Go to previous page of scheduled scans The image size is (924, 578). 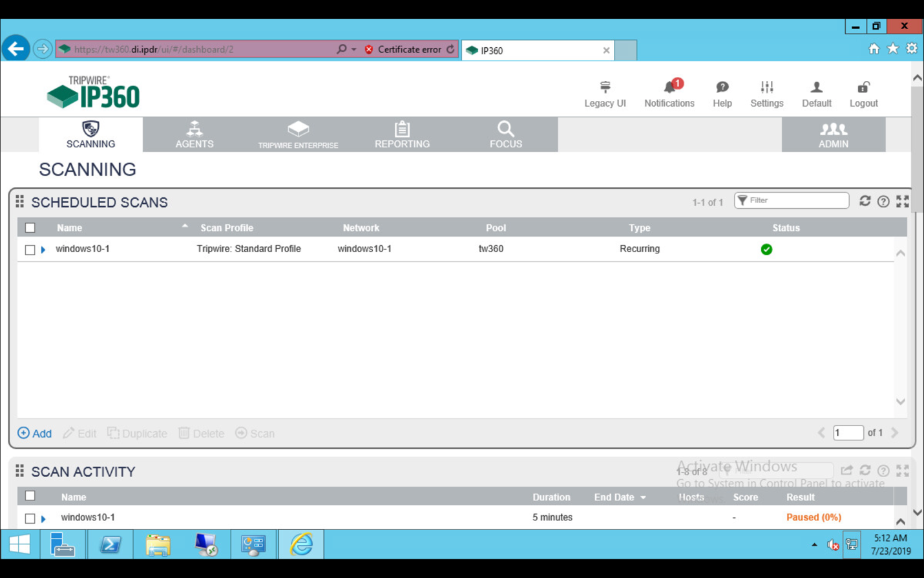[821, 433]
